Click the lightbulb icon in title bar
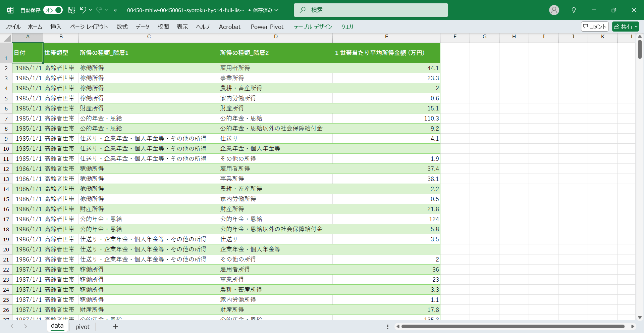The height and width of the screenshot is (333, 644). 574,10
